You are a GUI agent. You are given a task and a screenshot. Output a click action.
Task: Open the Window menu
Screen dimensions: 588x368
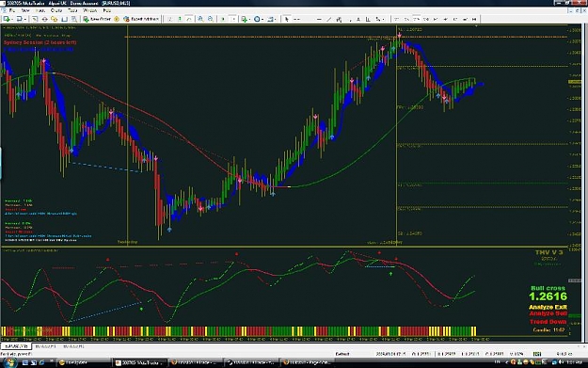tap(90, 10)
